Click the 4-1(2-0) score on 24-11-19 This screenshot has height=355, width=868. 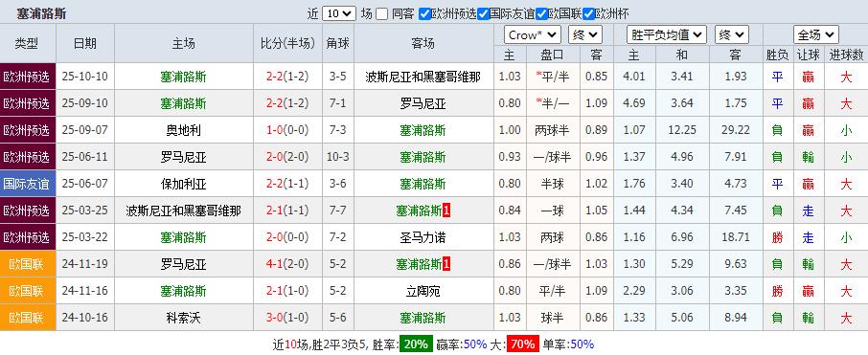(287, 264)
